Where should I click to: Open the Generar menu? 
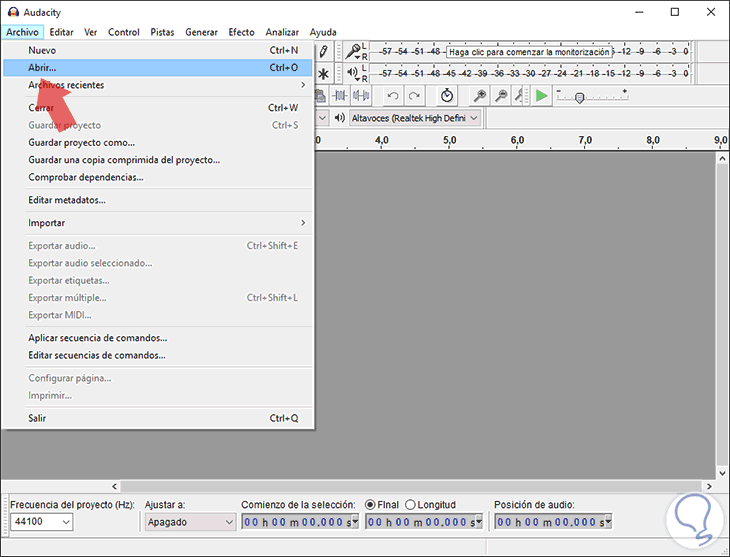point(201,32)
